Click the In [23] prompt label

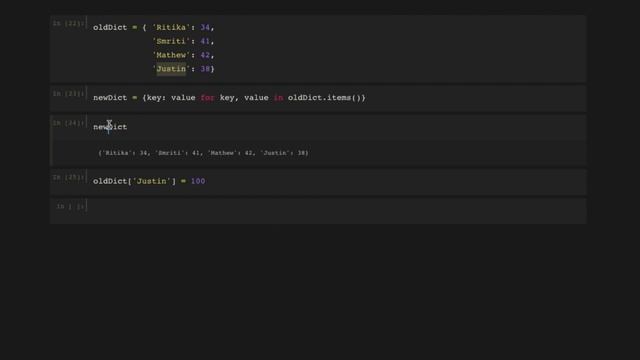click(x=69, y=94)
